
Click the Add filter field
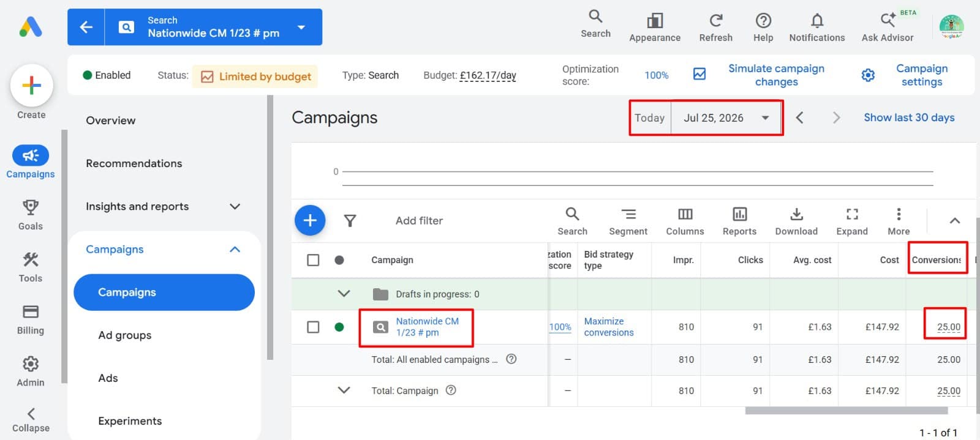pos(419,220)
